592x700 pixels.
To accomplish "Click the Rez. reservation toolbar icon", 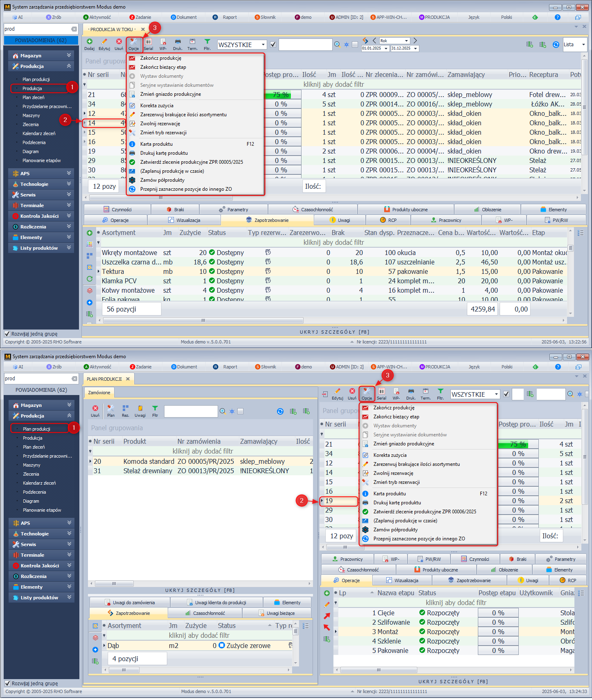I will coord(125,409).
